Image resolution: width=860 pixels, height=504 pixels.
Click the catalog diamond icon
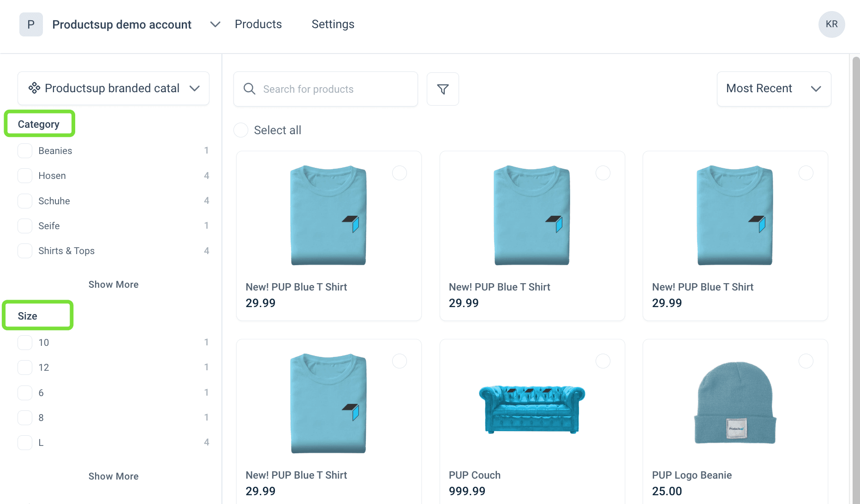point(34,88)
